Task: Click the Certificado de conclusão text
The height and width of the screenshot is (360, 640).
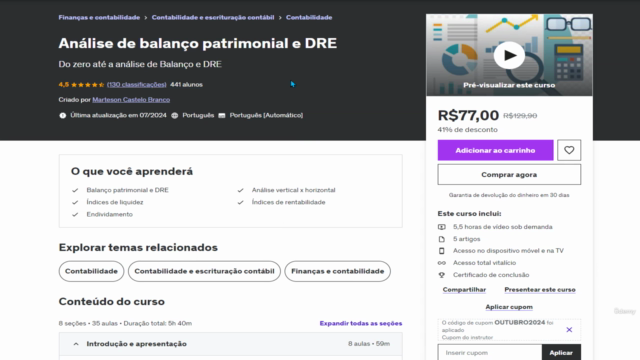Action: pyautogui.click(x=491, y=275)
